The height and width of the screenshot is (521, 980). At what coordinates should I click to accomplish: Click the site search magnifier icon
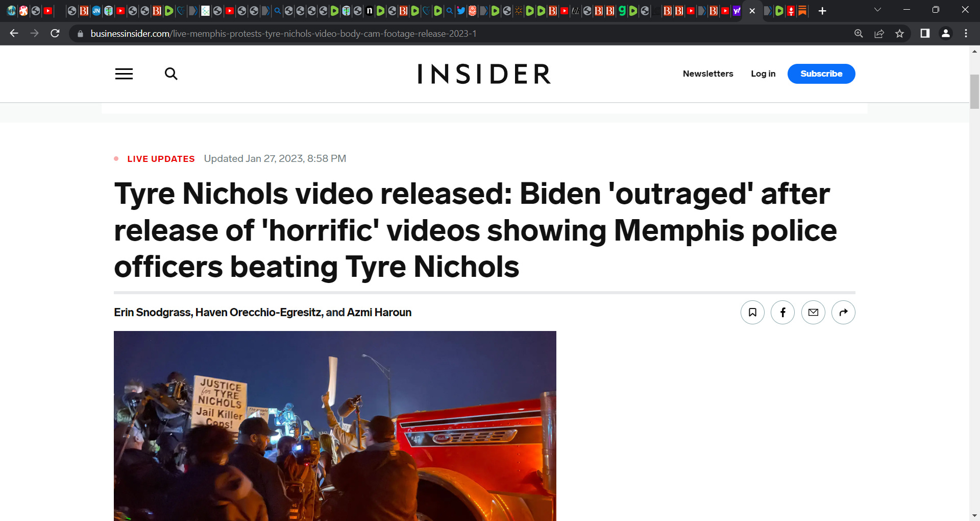(x=171, y=74)
